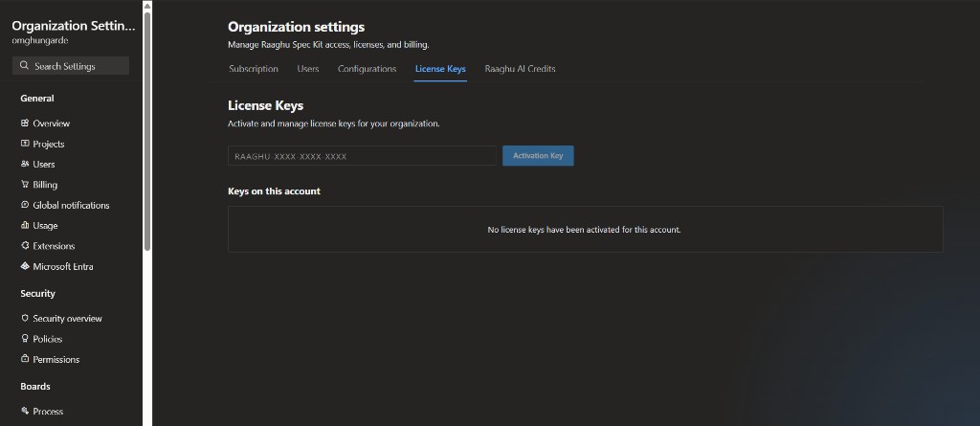
Task: Click the 'License Keys' section heading
Action: (266, 105)
